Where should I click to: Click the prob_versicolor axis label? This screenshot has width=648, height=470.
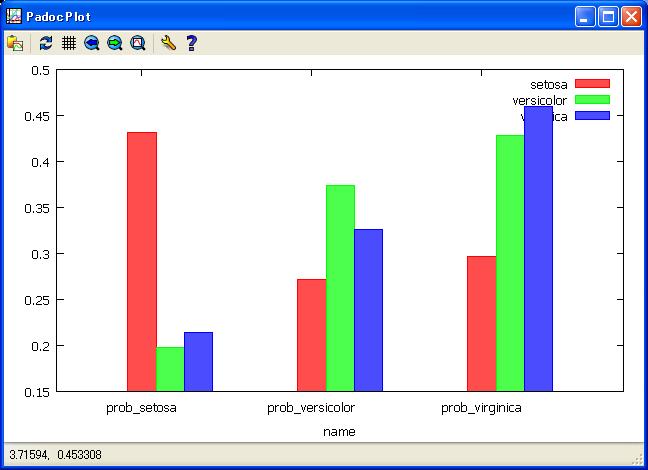[x=311, y=408]
